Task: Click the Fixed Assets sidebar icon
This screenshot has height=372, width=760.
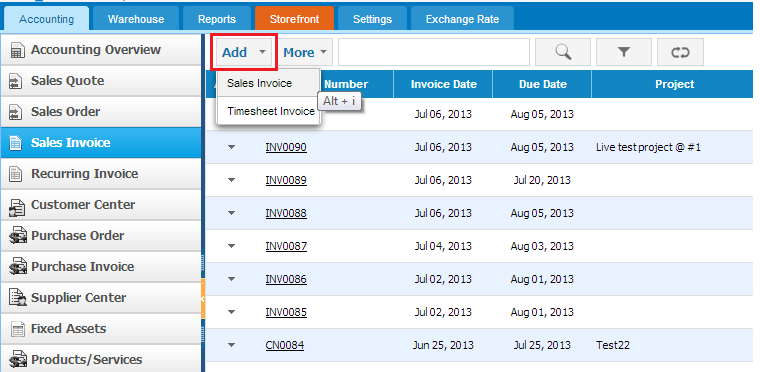Action: point(18,330)
